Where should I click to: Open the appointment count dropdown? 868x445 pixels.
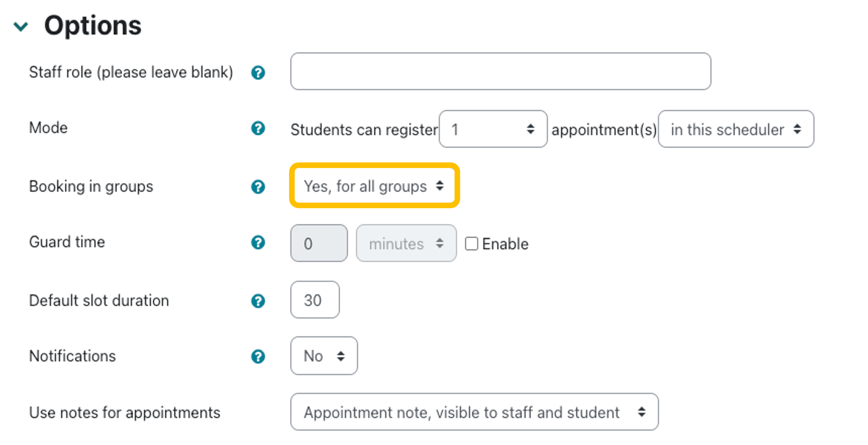point(493,129)
